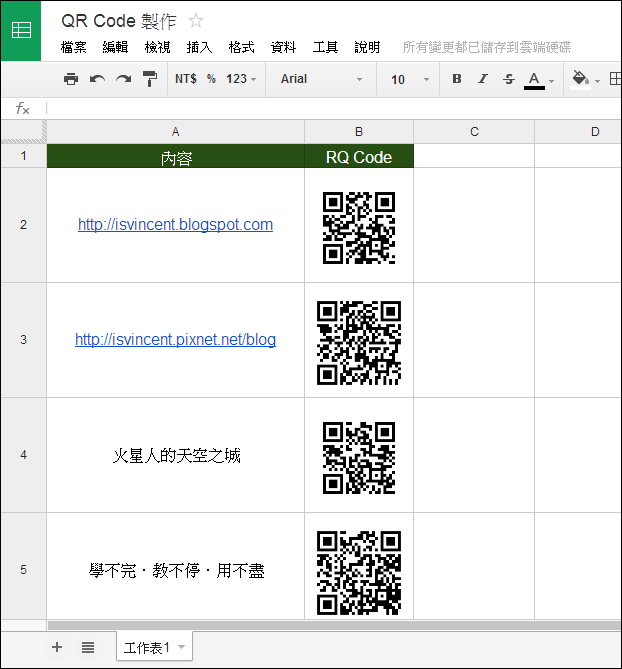Select the RQ Code header cell
Viewport: 622px width, 669px height.
[359, 156]
